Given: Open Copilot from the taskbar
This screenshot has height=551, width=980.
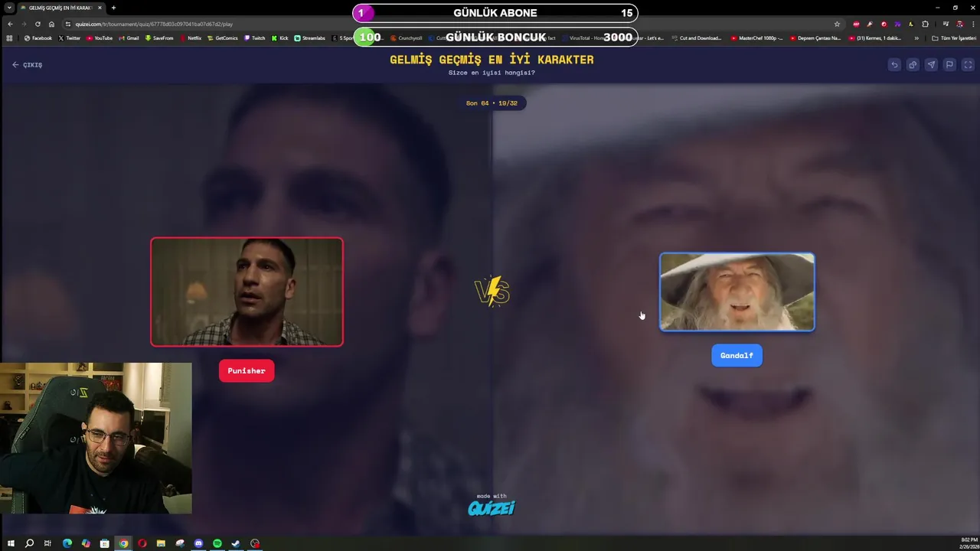Looking at the screenshot, I should pyautogui.click(x=86, y=543).
